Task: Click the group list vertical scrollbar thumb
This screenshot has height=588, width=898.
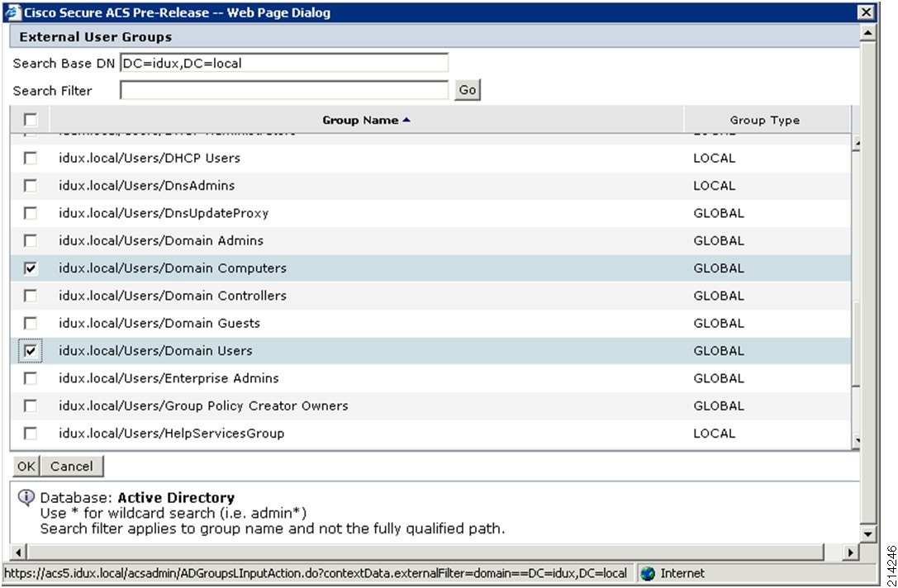Action: [856, 344]
